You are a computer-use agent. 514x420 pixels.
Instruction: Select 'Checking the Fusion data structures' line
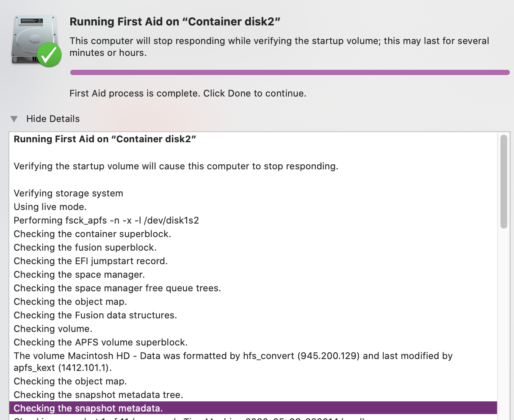tap(95, 315)
